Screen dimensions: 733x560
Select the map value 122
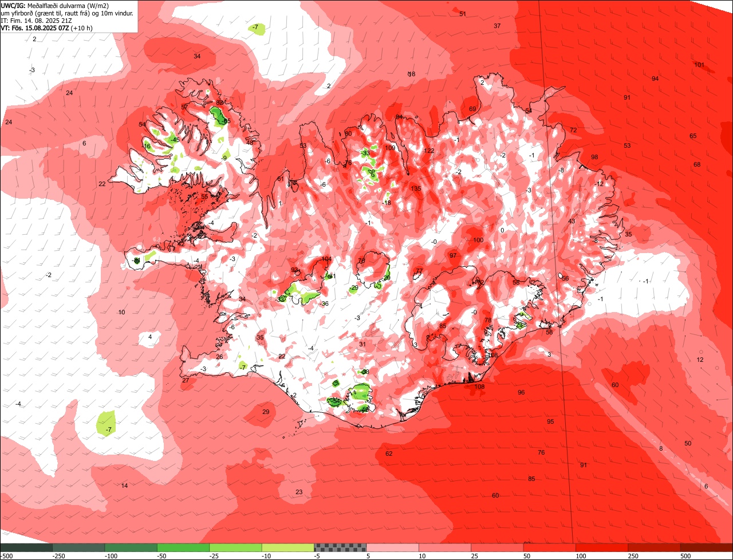pos(429,151)
